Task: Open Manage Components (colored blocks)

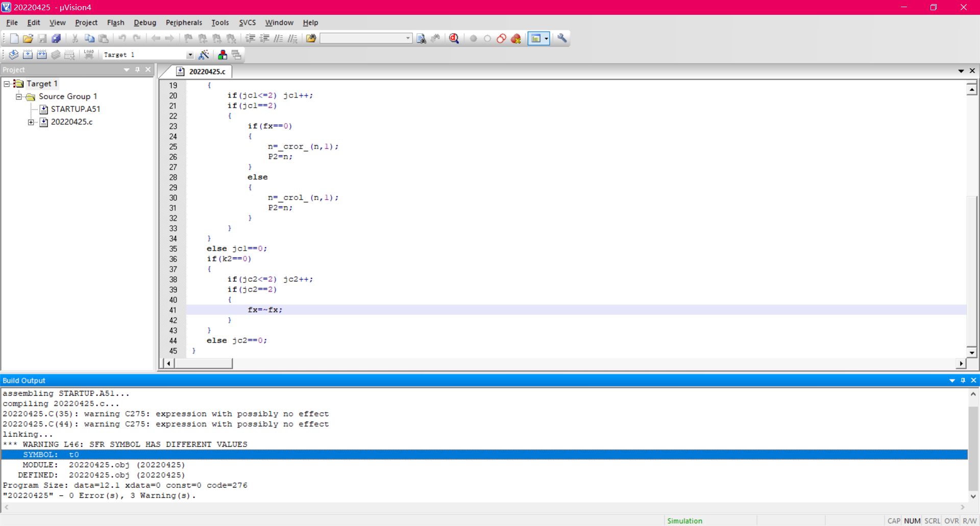Action: coord(223,55)
